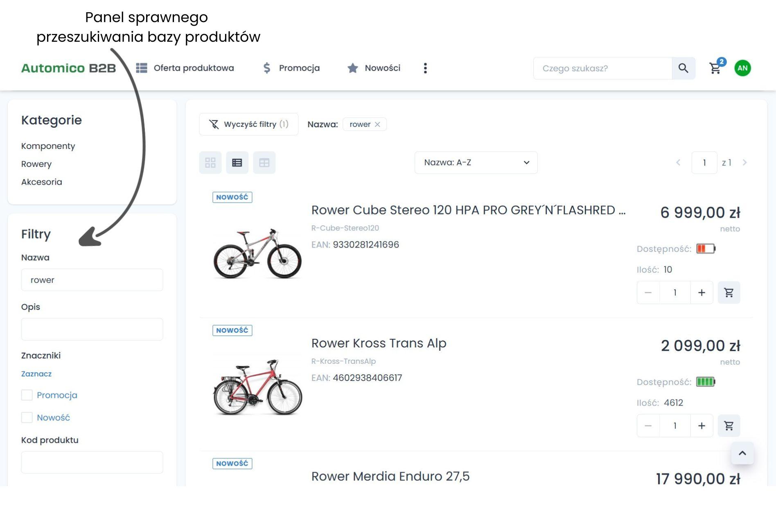Open the Nowości menu item

(374, 68)
